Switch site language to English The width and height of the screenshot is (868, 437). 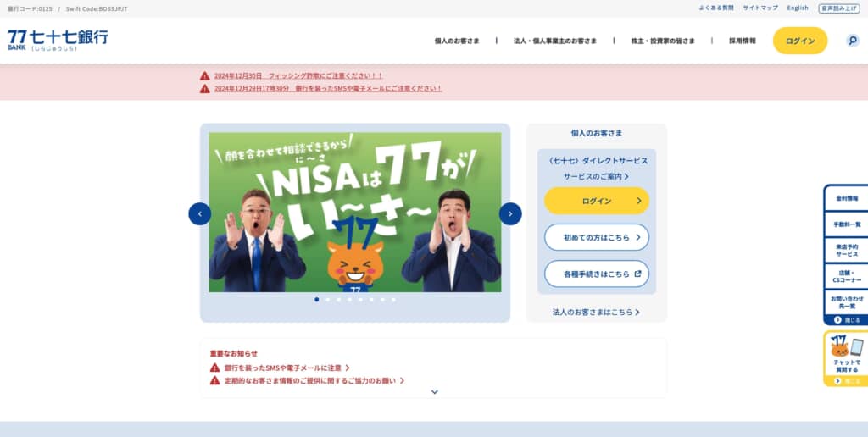tap(798, 8)
